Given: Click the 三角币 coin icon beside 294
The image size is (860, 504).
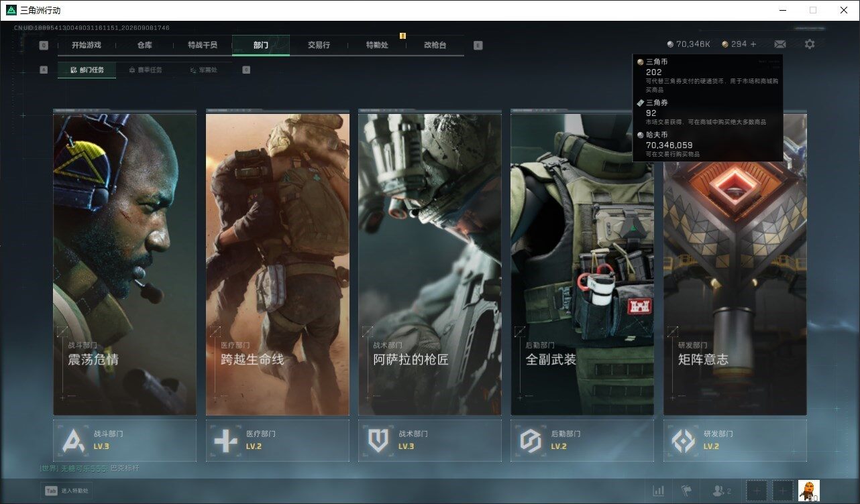Looking at the screenshot, I should [x=725, y=44].
